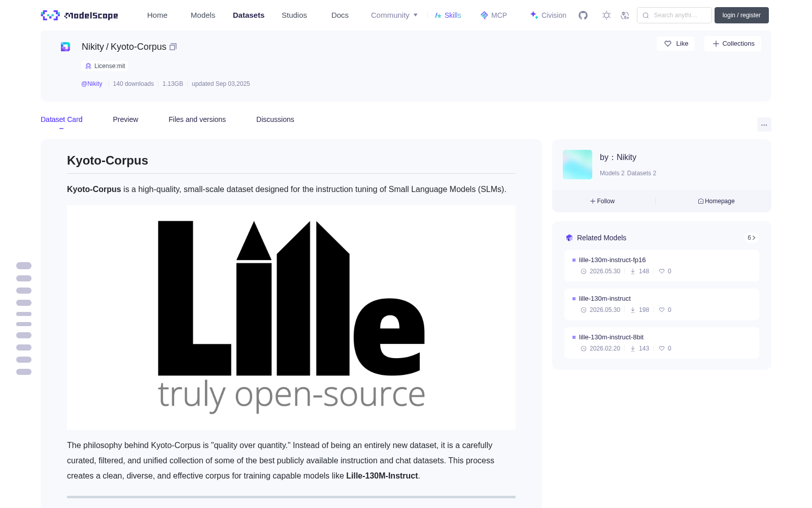The width and height of the screenshot is (812, 508).
Task: Click the updated Sep 03,2025 text
Action: 221,84
